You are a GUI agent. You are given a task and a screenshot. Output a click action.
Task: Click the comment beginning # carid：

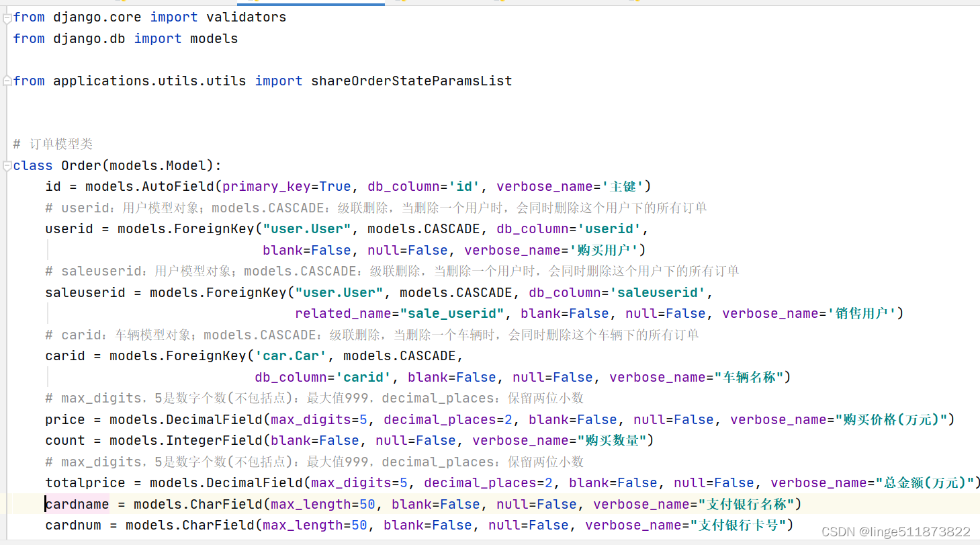372,335
